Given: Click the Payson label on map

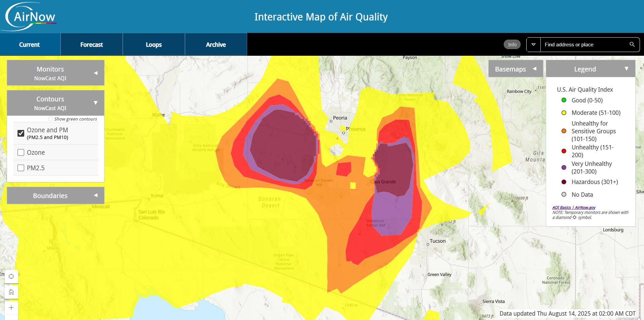Looking at the screenshot, I should click(410, 58).
